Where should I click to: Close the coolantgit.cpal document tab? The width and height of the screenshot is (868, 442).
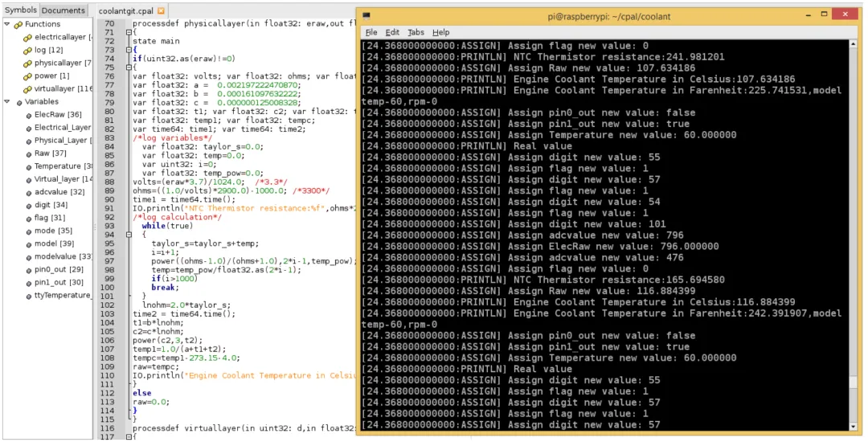point(161,11)
